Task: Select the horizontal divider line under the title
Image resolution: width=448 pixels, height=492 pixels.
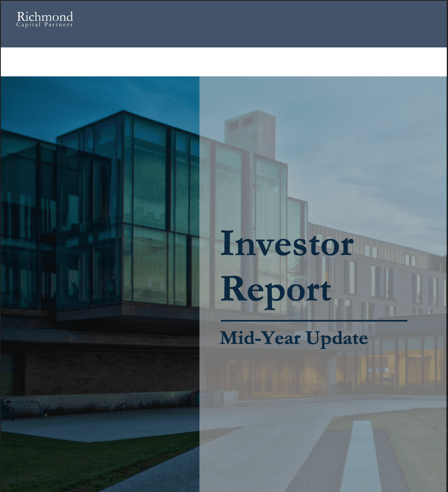Action: point(313,321)
